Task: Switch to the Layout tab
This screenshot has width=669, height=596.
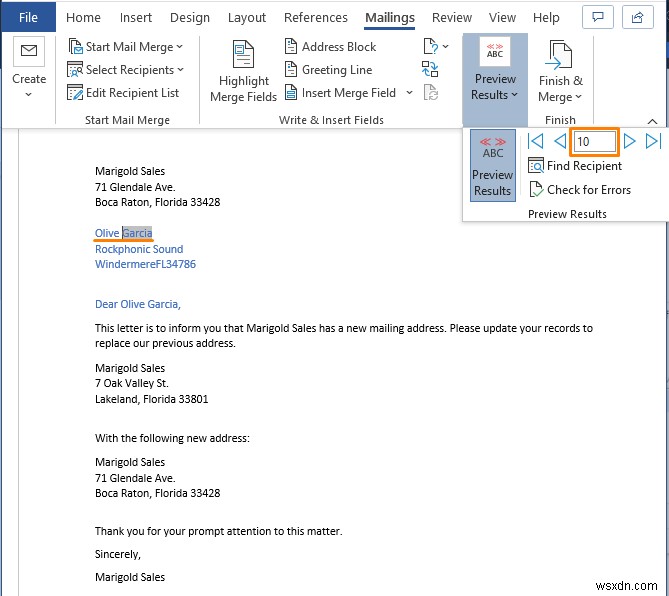Action: (x=247, y=17)
